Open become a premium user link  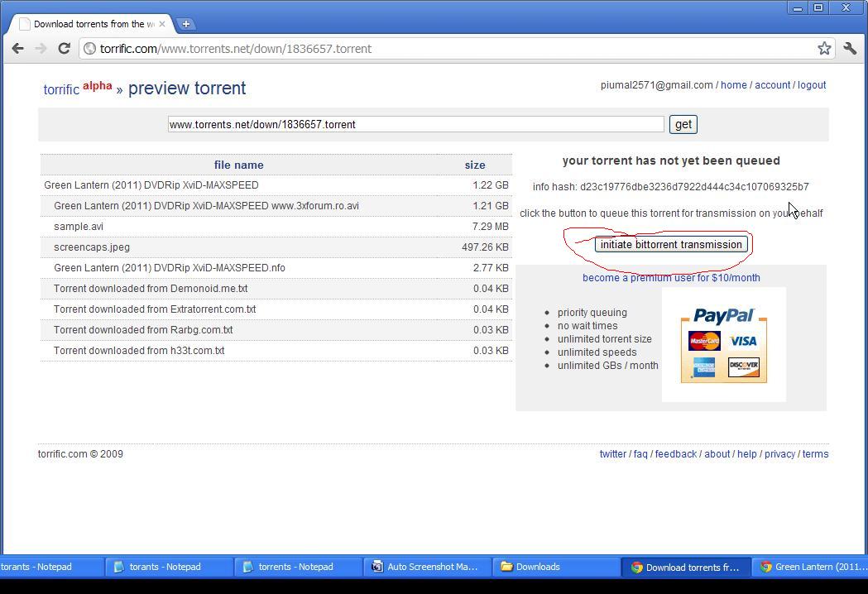coord(671,278)
